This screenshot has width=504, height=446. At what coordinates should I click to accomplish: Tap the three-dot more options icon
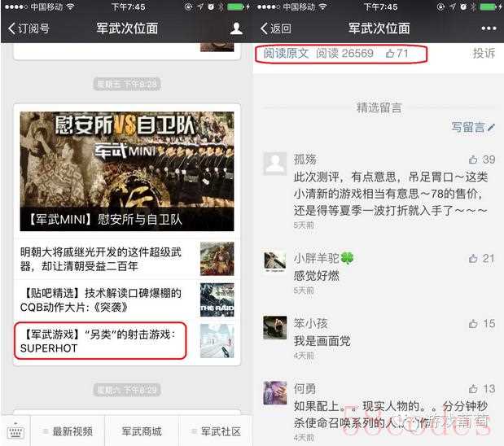pos(489,28)
